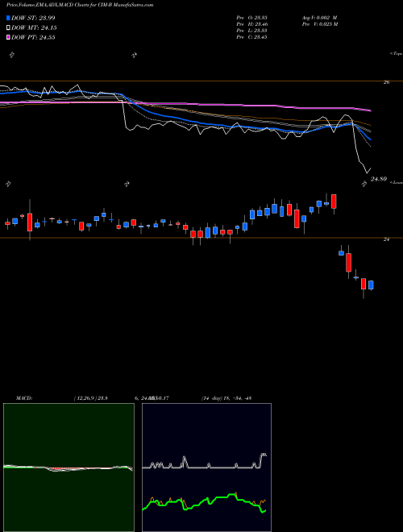Image resolution: width=403 pixels, height=532 pixels.
Task: Click the middle marker icon in the Lows row
Action: tap(127, 184)
